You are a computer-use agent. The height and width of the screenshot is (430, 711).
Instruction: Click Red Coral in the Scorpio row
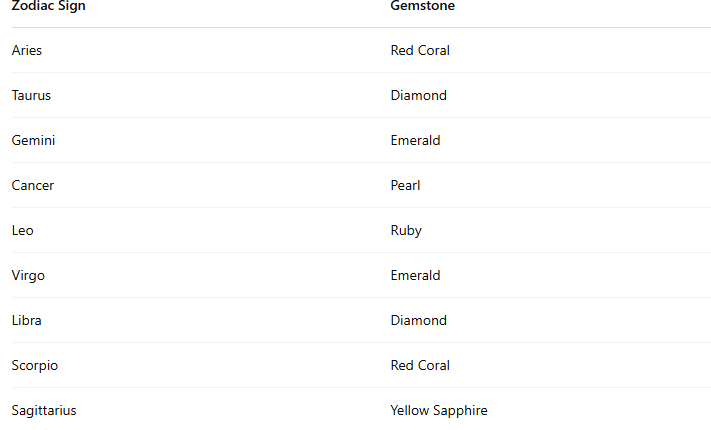click(x=420, y=365)
